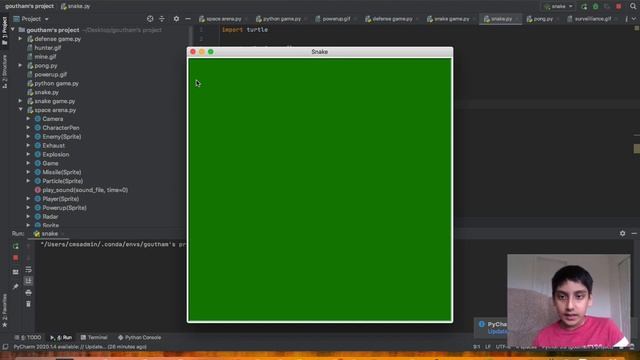Expand snake game.py in project tree

click(x=20, y=101)
